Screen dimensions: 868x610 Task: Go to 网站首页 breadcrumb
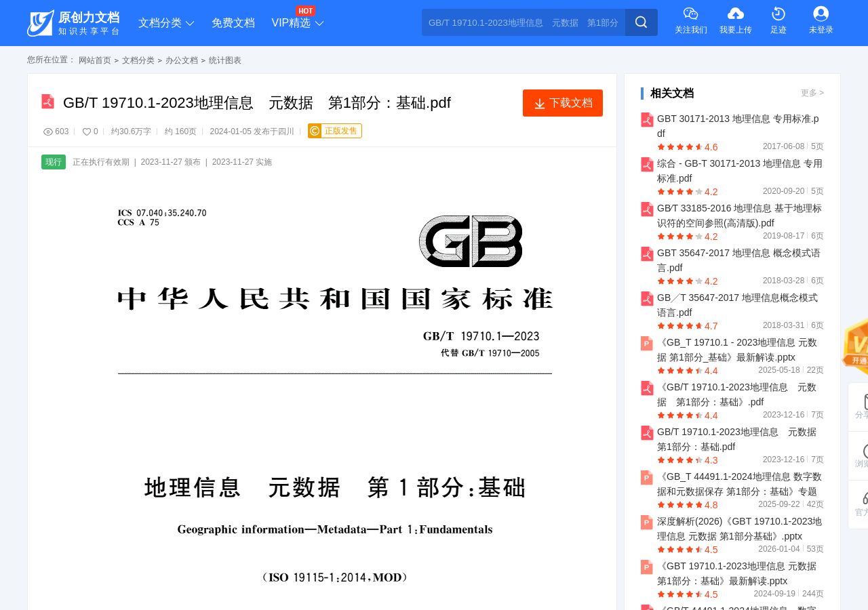point(95,60)
